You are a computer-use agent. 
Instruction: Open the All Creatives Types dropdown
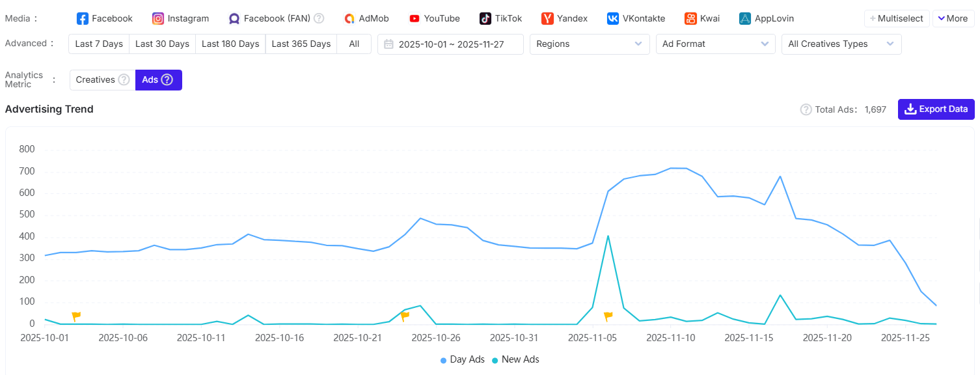coord(841,44)
